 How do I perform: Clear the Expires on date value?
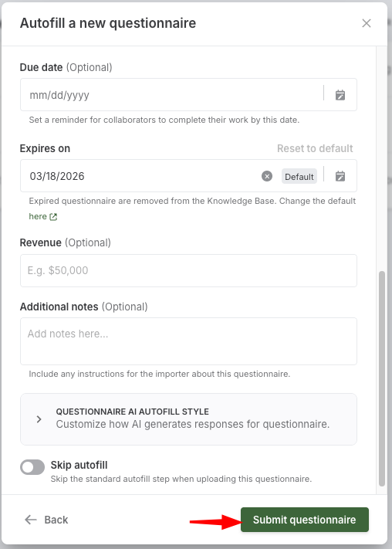[x=267, y=176]
